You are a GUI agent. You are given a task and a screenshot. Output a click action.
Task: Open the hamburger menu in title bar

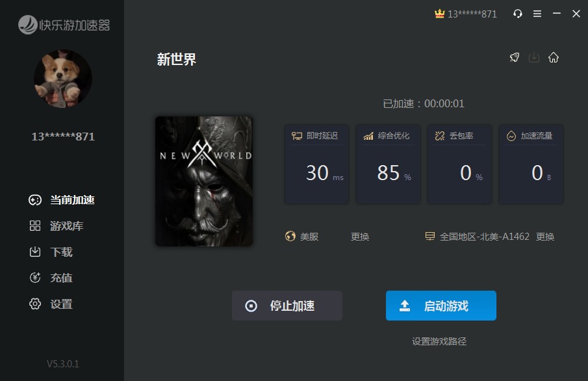[x=537, y=14]
